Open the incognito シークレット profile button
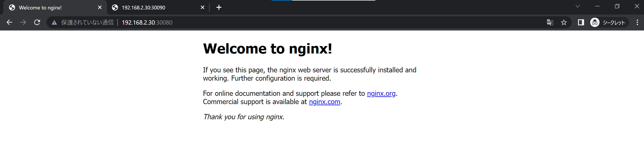The image size is (644, 149). click(x=609, y=22)
